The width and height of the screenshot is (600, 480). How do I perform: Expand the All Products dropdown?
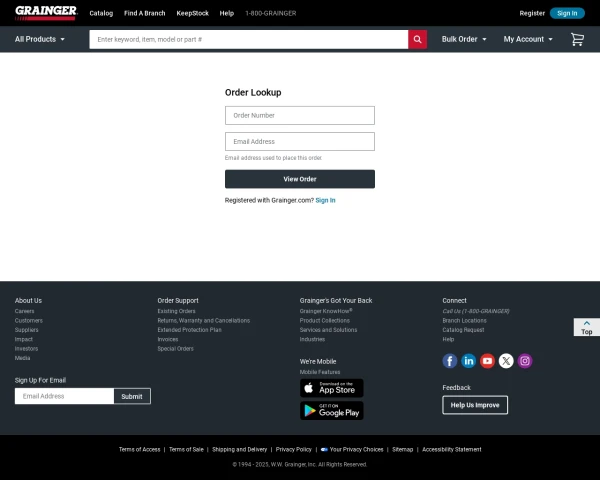tap(40, 39)
